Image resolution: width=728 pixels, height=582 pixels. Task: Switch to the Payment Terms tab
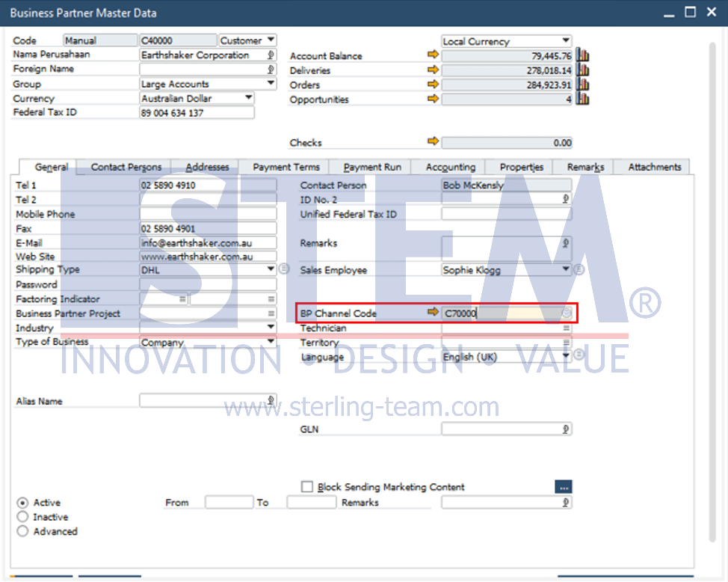tap(286, 167)
